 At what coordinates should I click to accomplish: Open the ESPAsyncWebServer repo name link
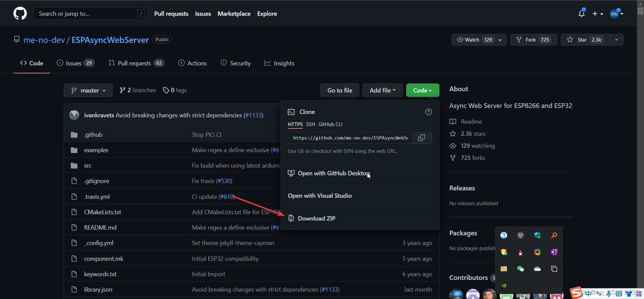(110, 40)
